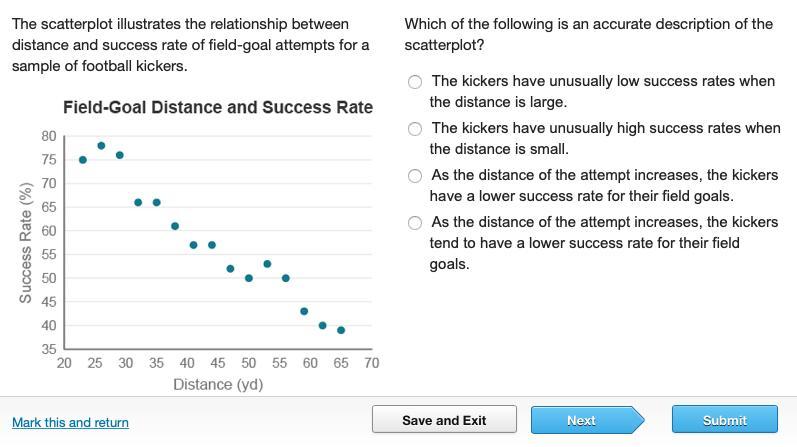Select the data point at 61% success rate
The image size is (797, 447).
point(175,227)
